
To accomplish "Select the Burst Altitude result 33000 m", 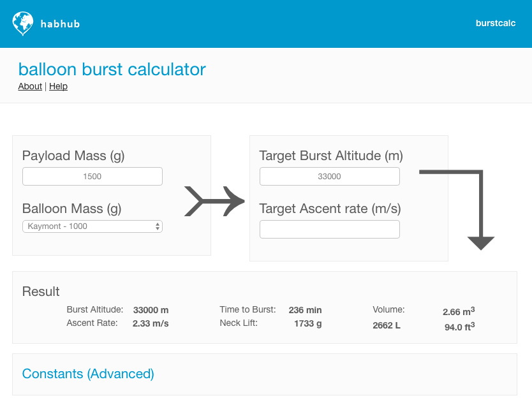I will pos(151,310).
